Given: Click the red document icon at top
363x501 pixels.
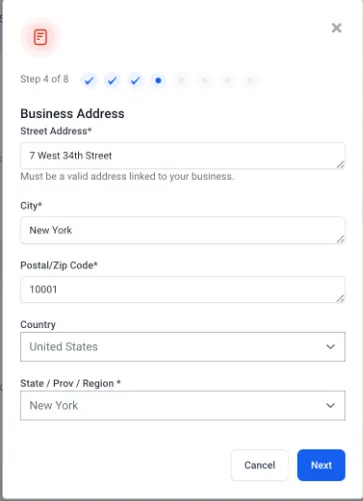Looking at the screenshot, I should 40,37.
